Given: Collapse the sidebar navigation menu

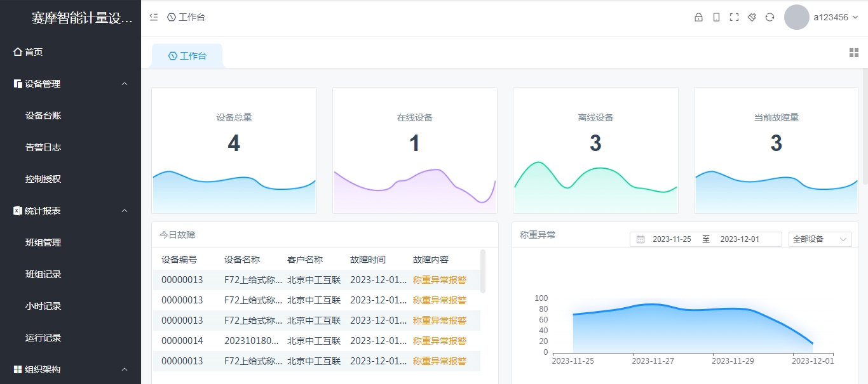Looking at the screenshot, I should (153, 17).
